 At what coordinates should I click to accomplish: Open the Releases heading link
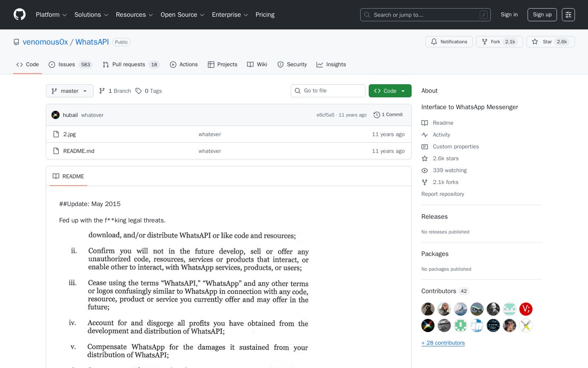434,217
